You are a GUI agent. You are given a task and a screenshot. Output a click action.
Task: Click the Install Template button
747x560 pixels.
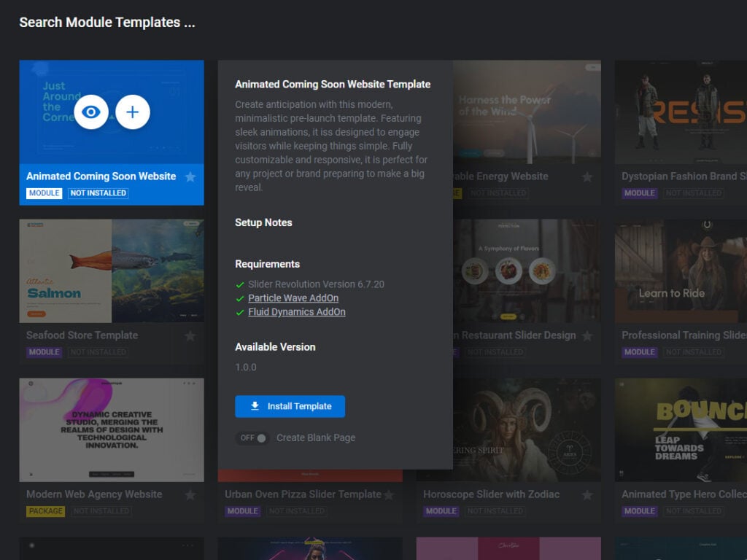(x=290, y=406)
